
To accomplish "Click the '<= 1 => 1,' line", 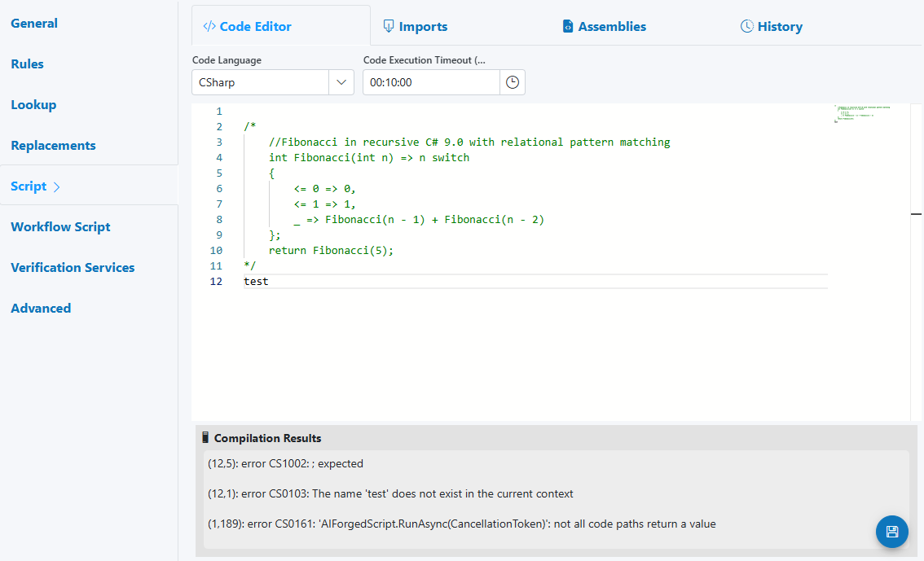I will 324,204.
